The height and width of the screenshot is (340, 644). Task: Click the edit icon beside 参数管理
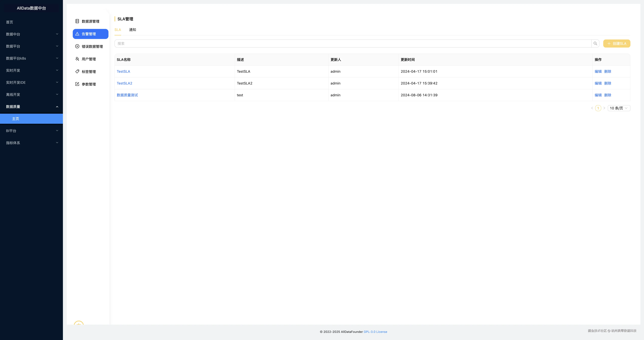[x=77, y=84]
